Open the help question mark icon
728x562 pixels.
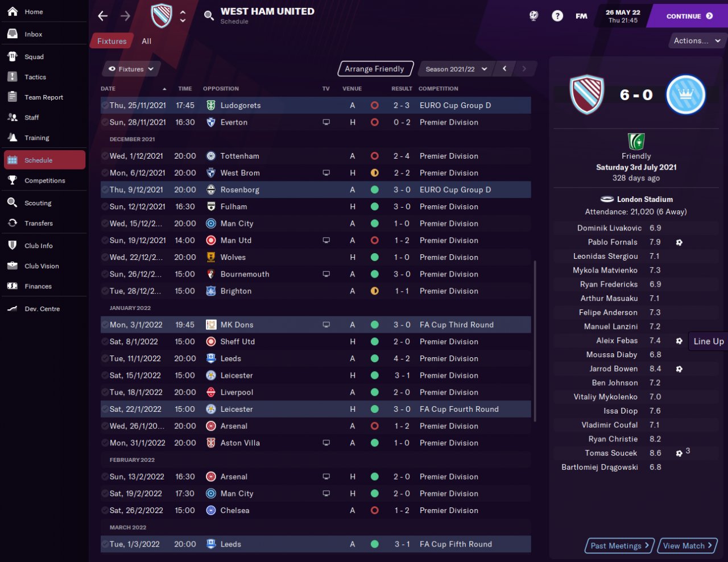[x=557, y=16]
